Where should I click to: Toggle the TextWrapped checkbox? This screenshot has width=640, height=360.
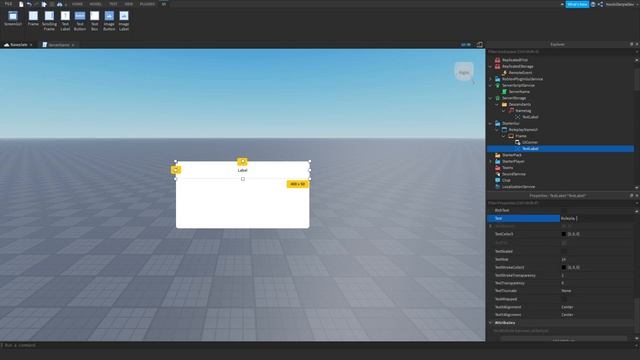pyautogui.click(x=564, y=299)
